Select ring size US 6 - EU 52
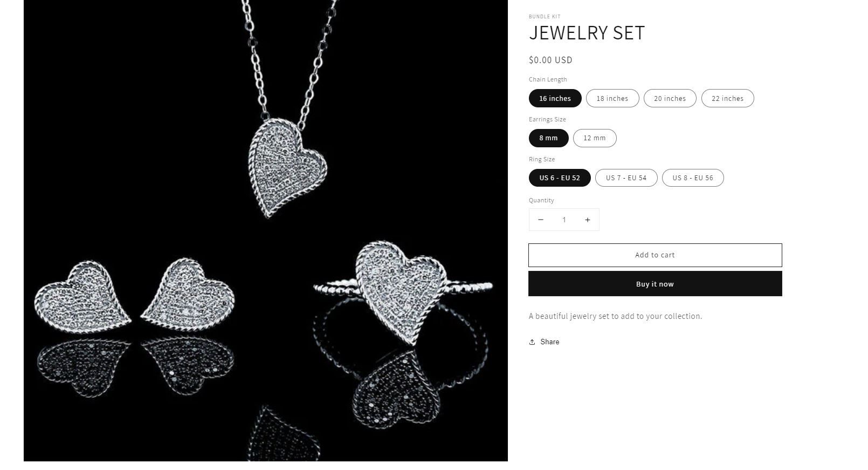Image resolution: width=868 pixels, height=470 pixels. click(x=560, y=178)
